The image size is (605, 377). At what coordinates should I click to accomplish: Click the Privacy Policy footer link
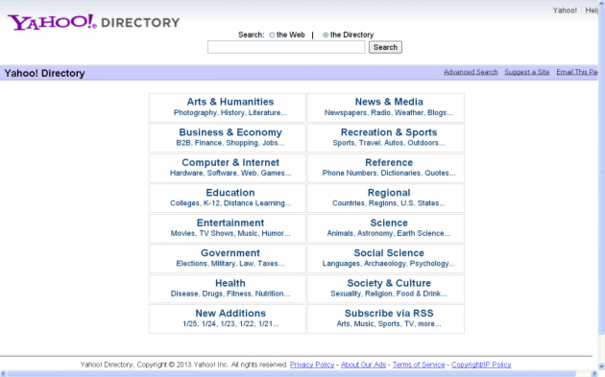(x=312, y=365)
